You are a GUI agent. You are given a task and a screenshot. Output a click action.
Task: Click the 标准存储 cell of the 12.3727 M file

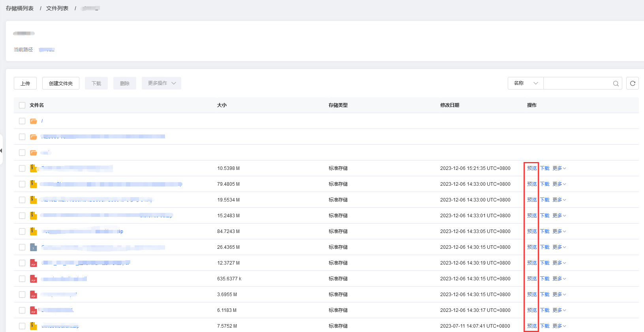[x=338, y=263]
